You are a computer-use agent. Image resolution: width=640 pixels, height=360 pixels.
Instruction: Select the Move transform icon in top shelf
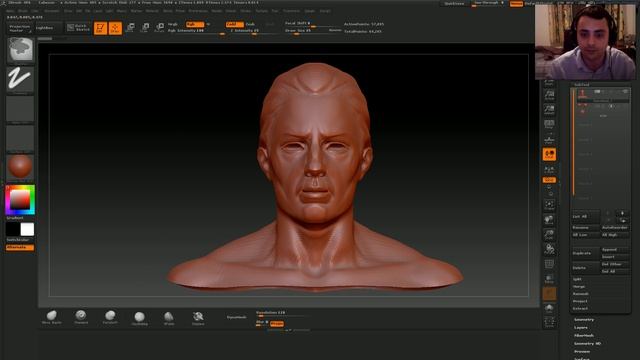pos(130,28)
